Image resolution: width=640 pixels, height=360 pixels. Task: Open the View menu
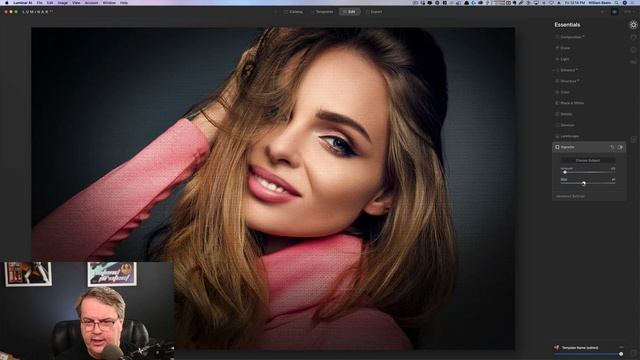76,2
